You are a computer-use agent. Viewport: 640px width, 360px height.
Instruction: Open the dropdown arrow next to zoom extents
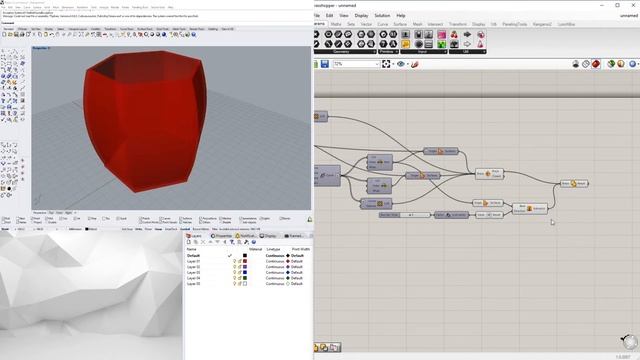[393, 64]
